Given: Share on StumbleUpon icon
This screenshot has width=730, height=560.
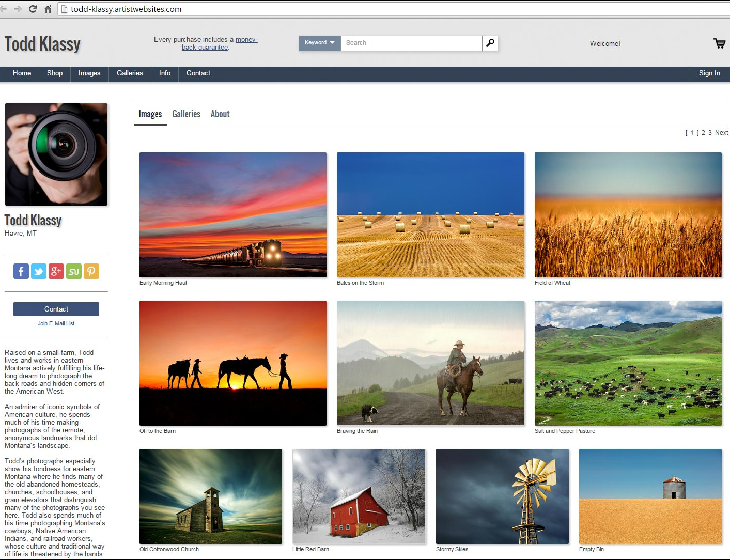Looking at the screenshot, I should 74,271.
